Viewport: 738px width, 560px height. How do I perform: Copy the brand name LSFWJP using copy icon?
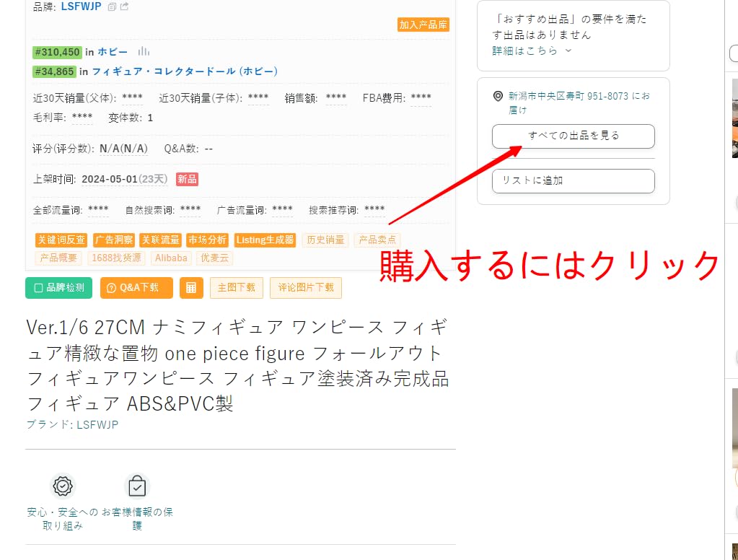point(113,6)
